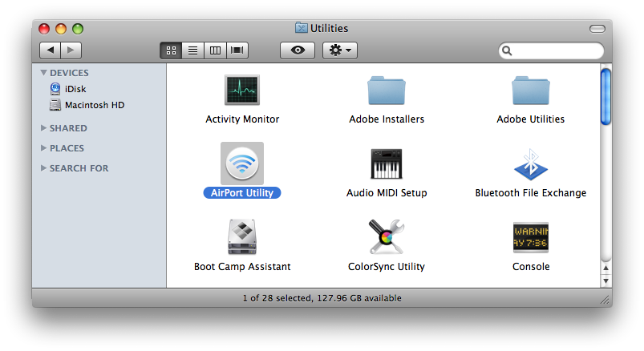The image size is (644, 351).
Task: Zoom the window with the green button
Action: coord(78,29)
